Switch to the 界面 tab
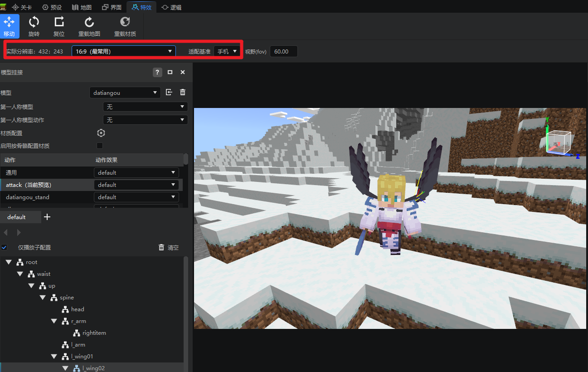Screen dimensions: 588x372 tap(112, 7)
